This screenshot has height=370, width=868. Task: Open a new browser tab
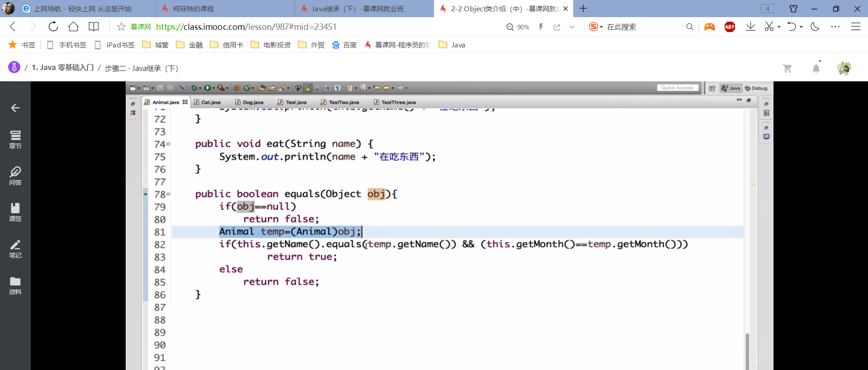[583, 9]
